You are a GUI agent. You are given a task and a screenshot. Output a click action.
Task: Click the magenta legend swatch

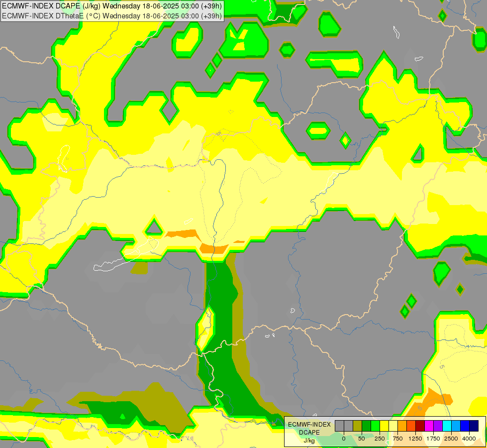429,426
